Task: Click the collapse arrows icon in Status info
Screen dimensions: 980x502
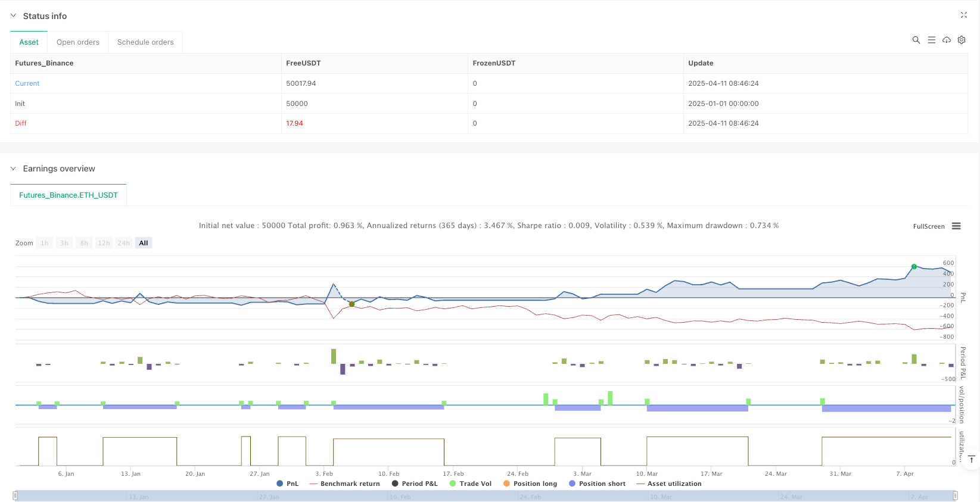Action: (x=963, y=15)
